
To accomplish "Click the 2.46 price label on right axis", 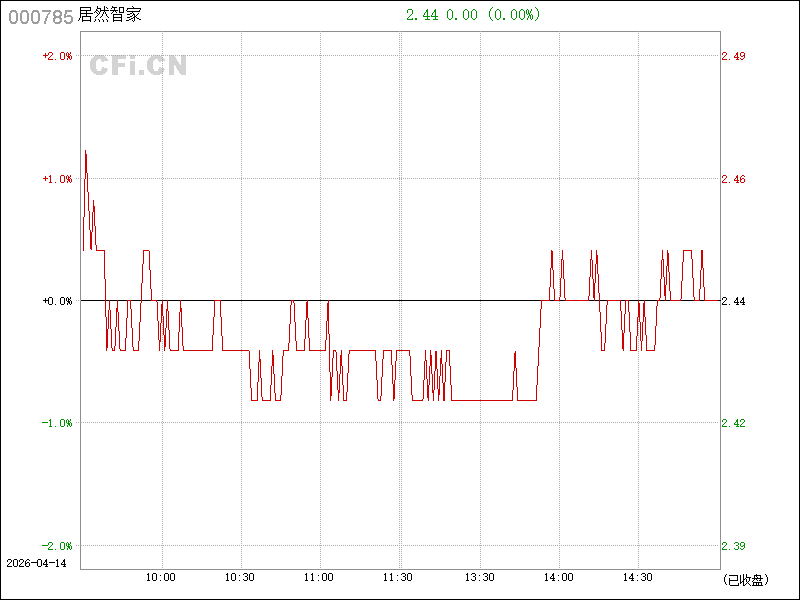I will (733, 179).
